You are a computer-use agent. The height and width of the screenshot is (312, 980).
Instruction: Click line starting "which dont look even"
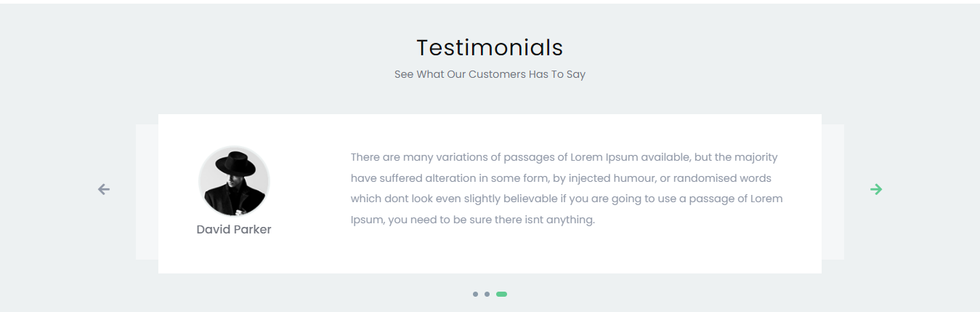[x=567, y=199]
